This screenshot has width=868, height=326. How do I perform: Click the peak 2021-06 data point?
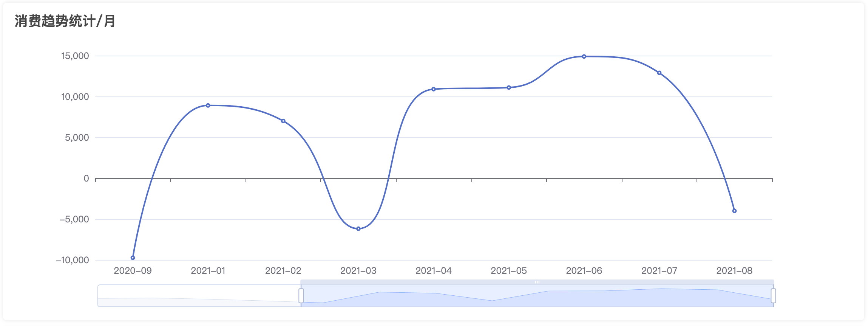point(584,57)
